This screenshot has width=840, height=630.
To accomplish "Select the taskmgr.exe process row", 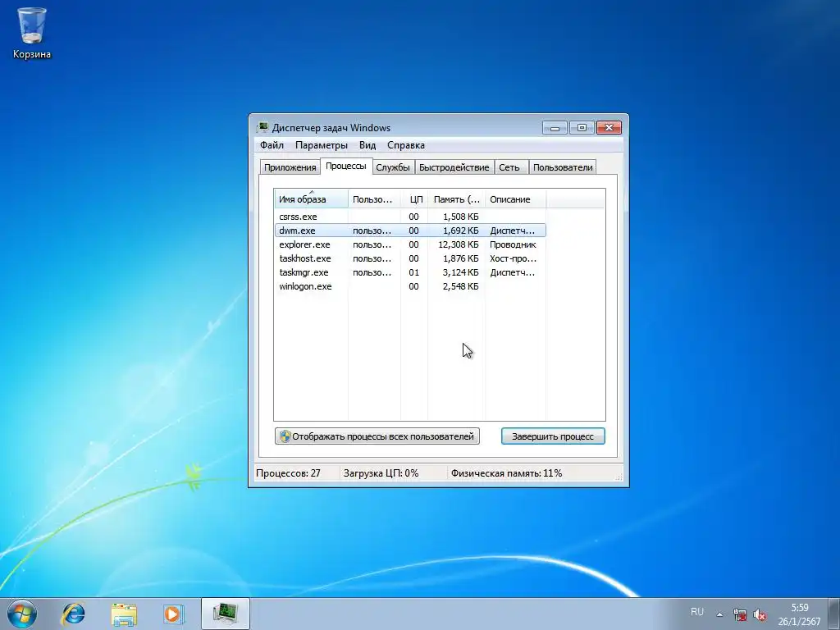I will pyautogui.click(x=410, y=272).
